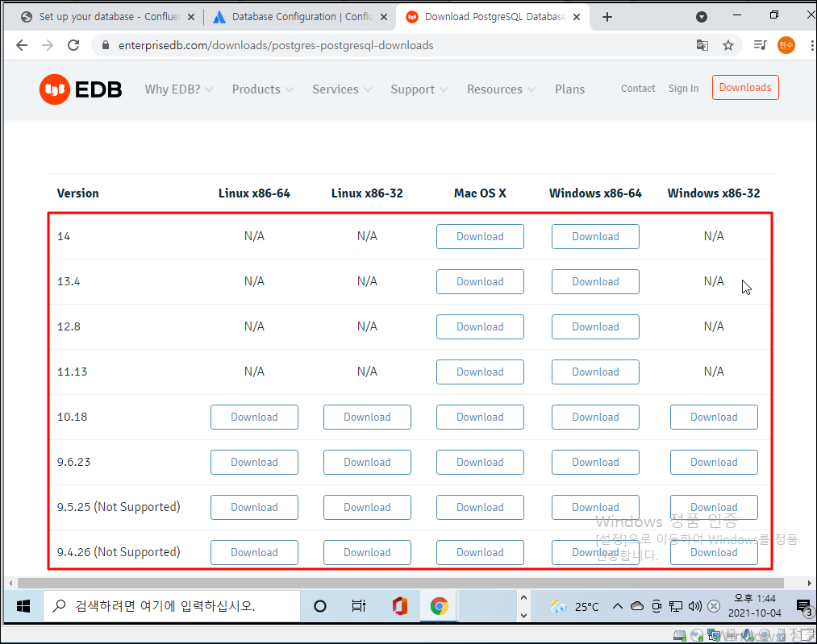Download version 10.18 for Linux x86-64

(x=254, y=417)
